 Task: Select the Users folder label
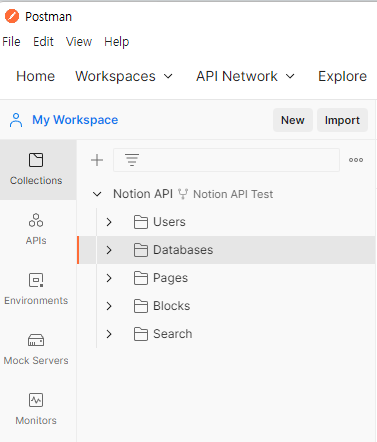pyautogui.click(x=169, y=222)
